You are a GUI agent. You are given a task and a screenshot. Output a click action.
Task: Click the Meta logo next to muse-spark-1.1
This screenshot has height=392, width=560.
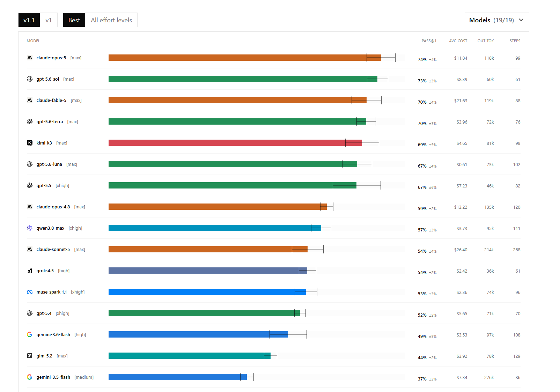tap(30, 292)
